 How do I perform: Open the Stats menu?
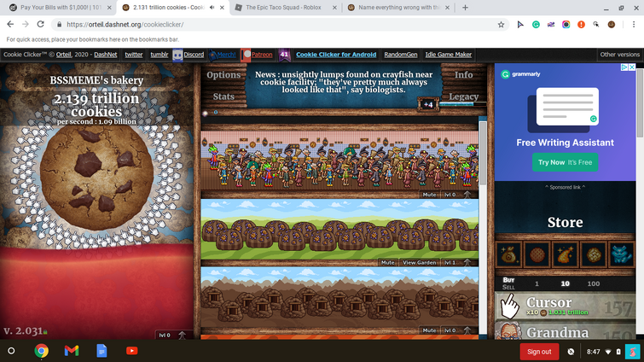[x=223, y=96]
